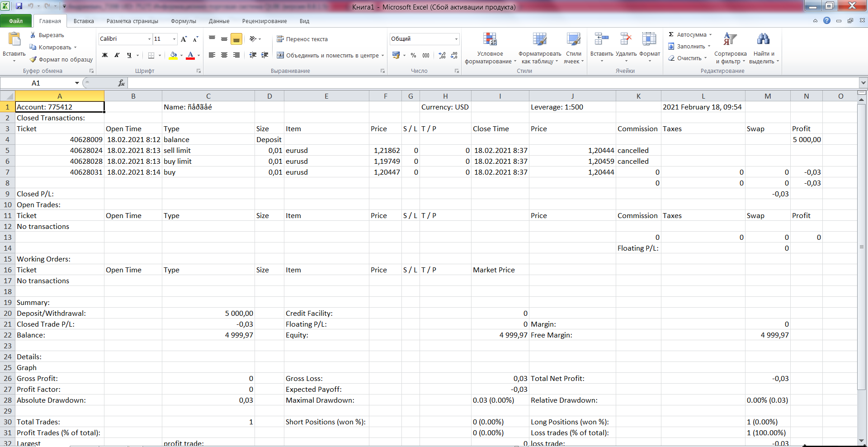Screen dimensions: 868x447
Task: Save workbook from Quick Access Toolbar
Action: click(x=19, y=6)
